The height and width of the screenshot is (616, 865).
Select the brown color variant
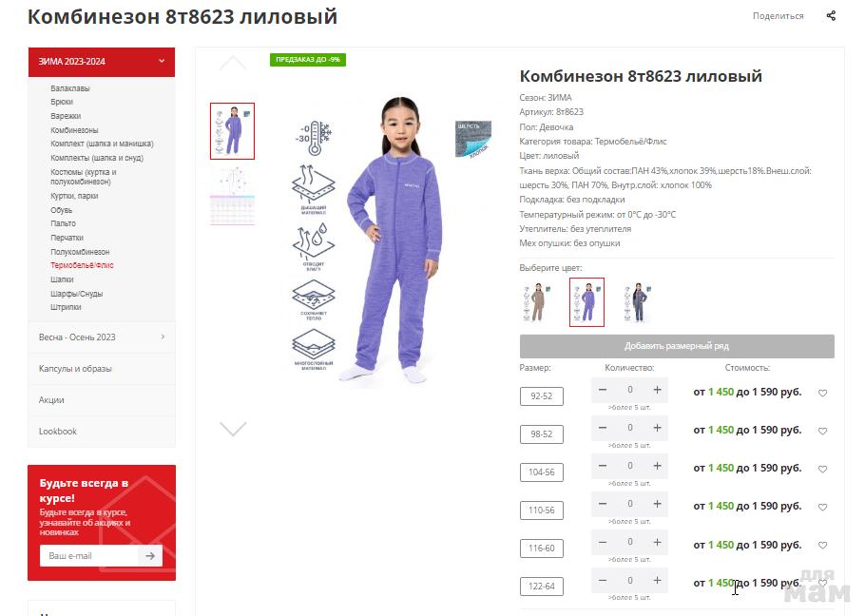point(535,302)
